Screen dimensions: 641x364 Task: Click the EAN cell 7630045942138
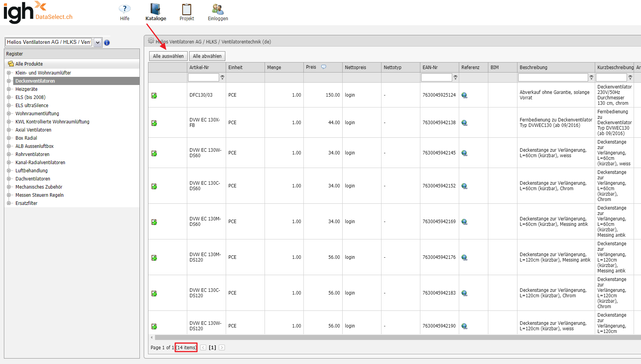pyautogui.click(x=439, y=123)
